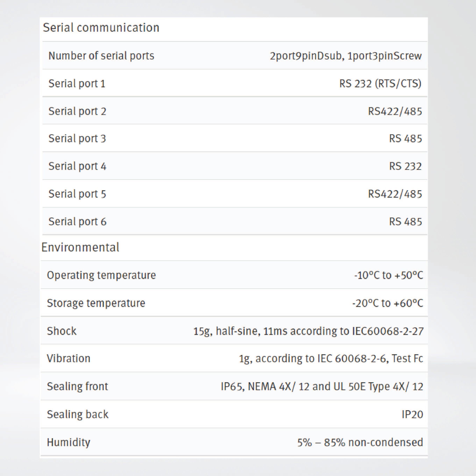This screenshot has height=476, width=476.
Task: Select the Operating temperature label
Action: pyautogui.click(x=101, y=275)
